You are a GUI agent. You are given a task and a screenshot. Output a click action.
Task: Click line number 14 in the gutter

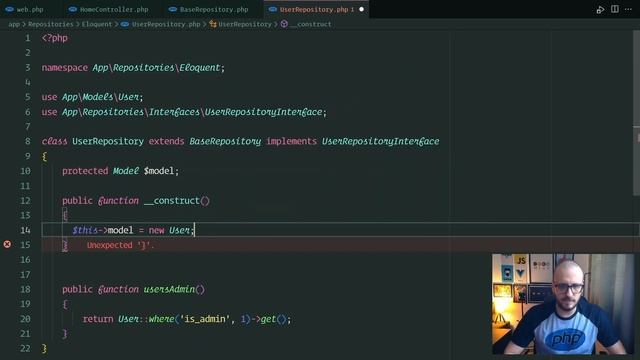[25, 230]
